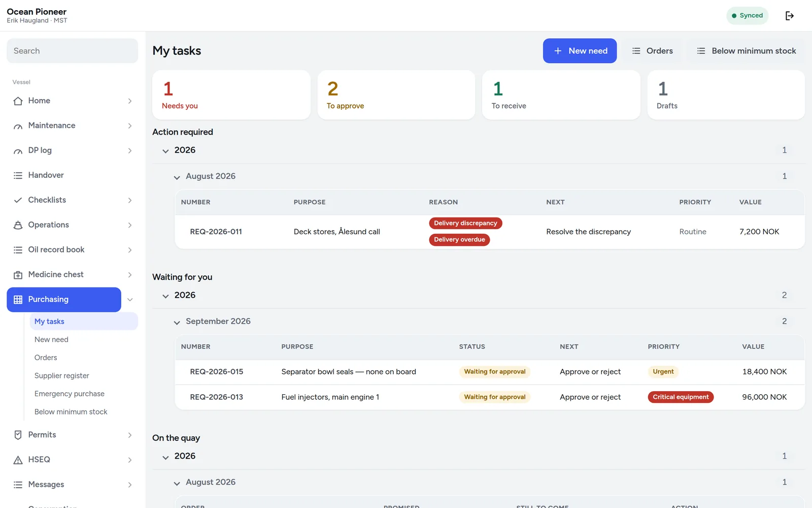Expand the Maintenance section chevron
The image size is (812, 508).
point(130,126)
